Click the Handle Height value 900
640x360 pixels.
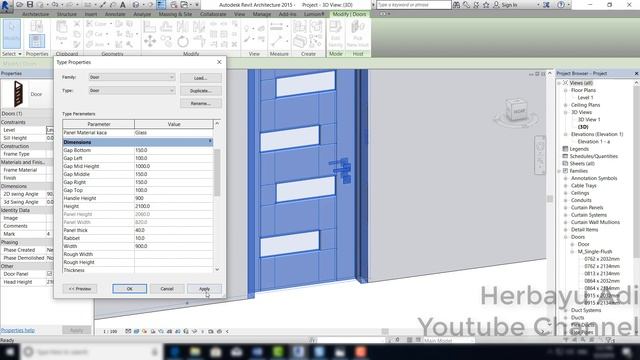point(173,198)
